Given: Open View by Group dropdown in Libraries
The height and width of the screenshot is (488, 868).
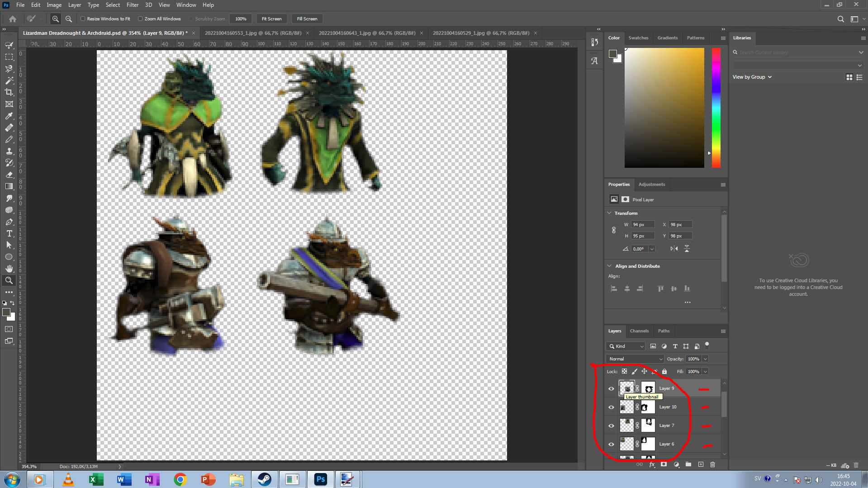Looking at the screenshot, I should pos(752,77).
